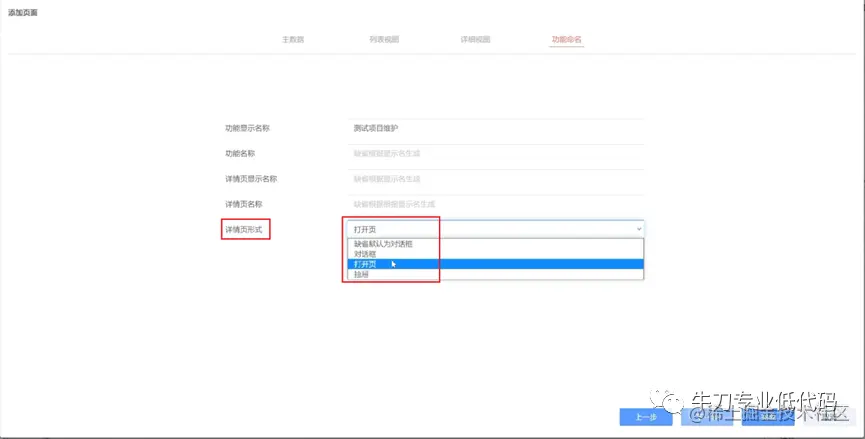This screenshot has width=865, height=439.
Task: Go back with the 上一步 button
Action: tap(645, 417)
